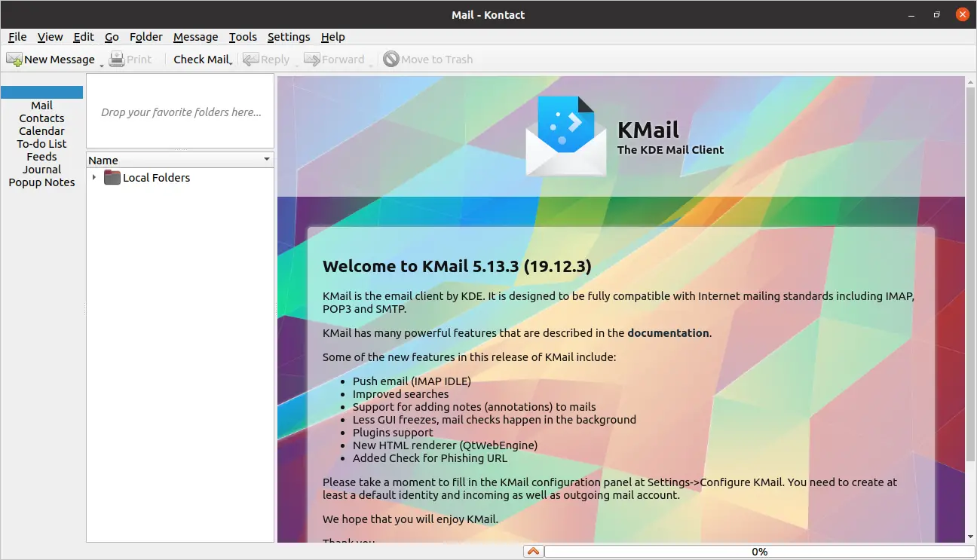This screenshot has height=560, width=977.
Task: Open the Edit menu
Action: click(84, 36)
